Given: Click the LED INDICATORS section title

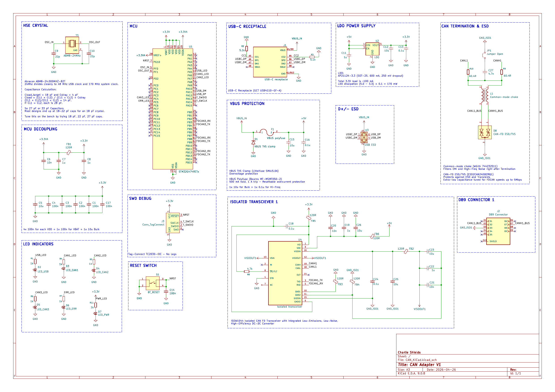Looking at the screenshot, I should 38,244.
